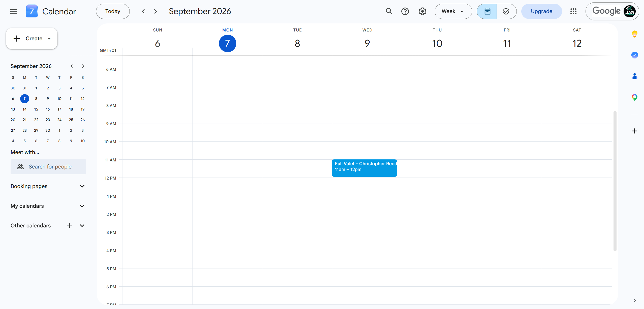
Task: Select Sunday 6 date header
Action: click(x=157, y=44)
